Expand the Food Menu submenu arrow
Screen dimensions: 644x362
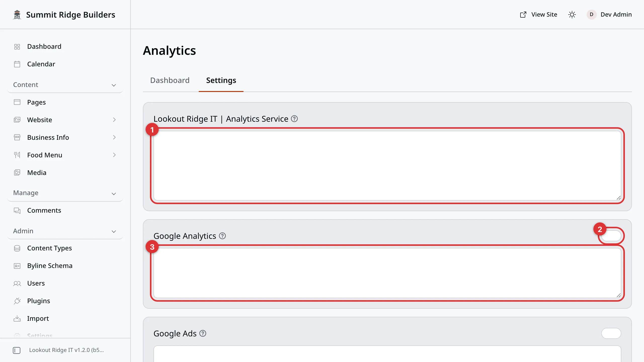[x=114, y=155]
